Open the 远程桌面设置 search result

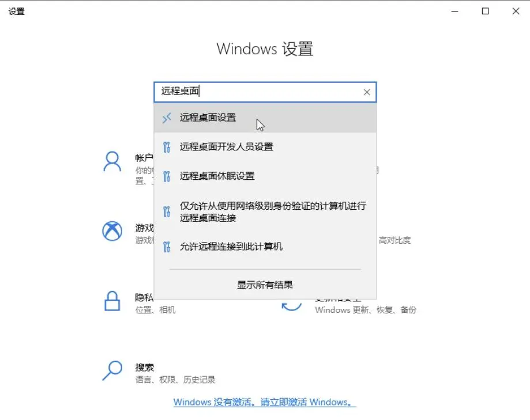point(265,118)
